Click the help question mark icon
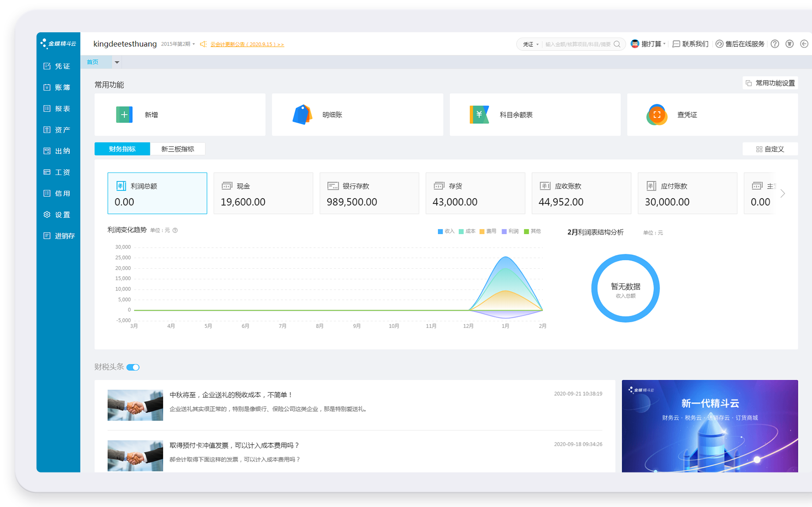This screenshot has height=507, width=812. click(775, 44)
